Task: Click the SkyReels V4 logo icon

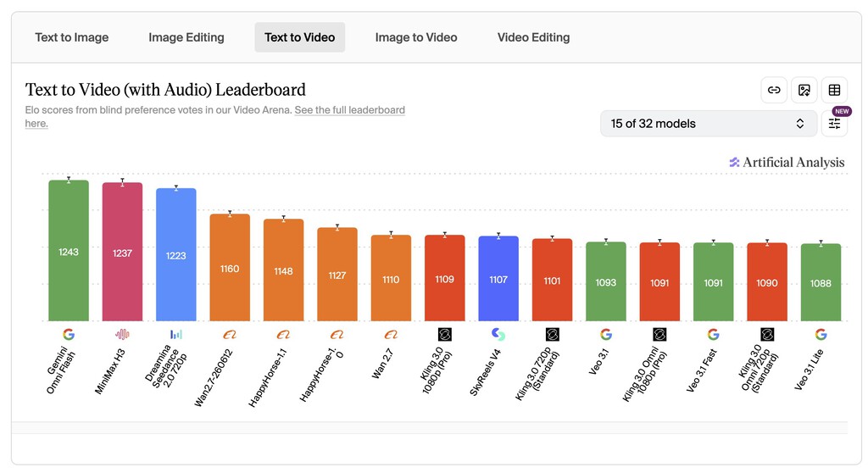Action: (x=498, y=335)
